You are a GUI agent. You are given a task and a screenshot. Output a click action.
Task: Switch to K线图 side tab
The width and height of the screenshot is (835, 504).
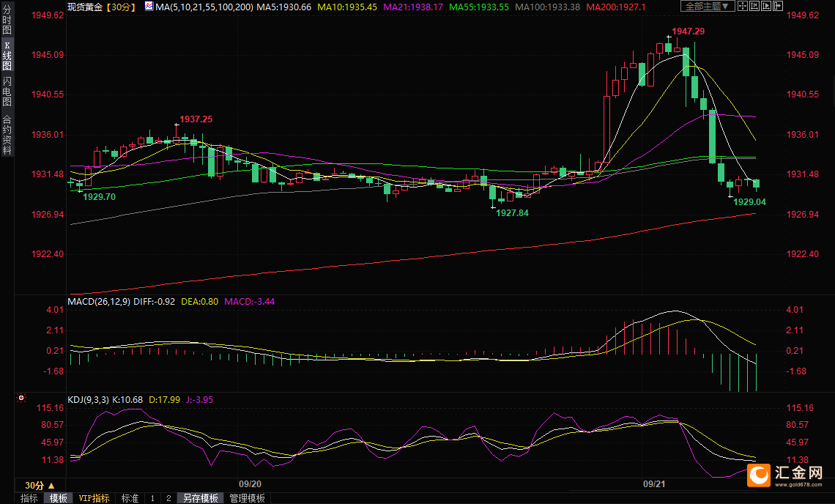(x=7, y=56)
